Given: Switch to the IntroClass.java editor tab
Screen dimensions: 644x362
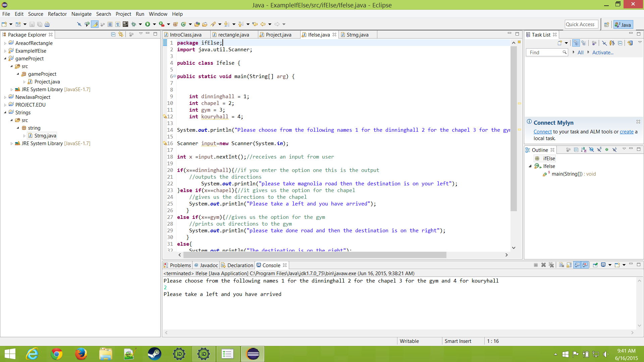Looking at the screenshot, I should coord(185,35).
